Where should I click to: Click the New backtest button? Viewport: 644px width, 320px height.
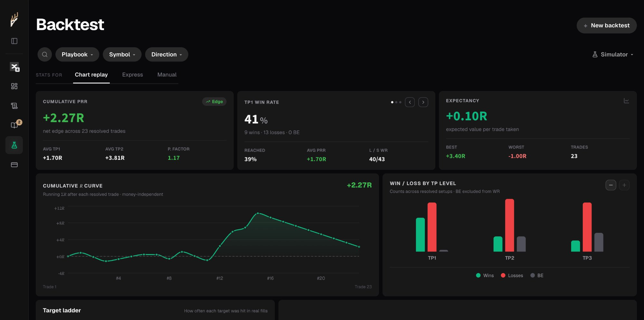[607, 25]
